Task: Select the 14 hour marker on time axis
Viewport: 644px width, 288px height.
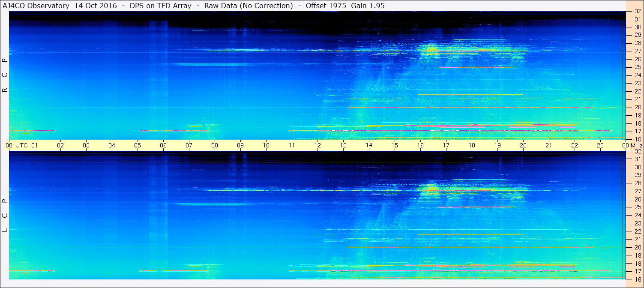Action: (x=369, y=145)
